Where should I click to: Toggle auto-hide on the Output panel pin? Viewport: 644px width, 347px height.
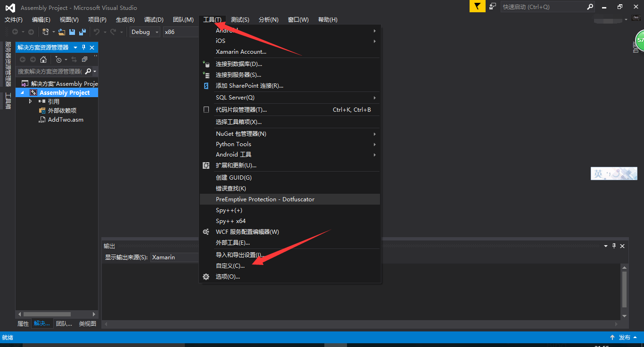click(x=613, y=246)
